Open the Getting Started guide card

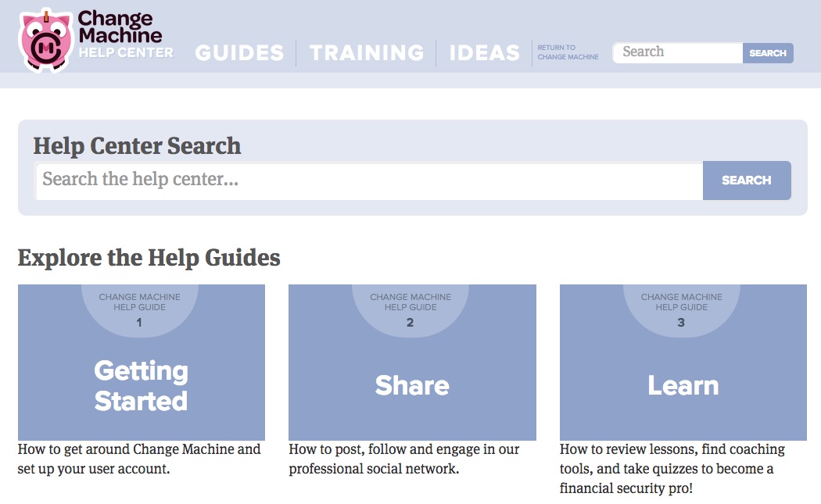coord(142,362)
